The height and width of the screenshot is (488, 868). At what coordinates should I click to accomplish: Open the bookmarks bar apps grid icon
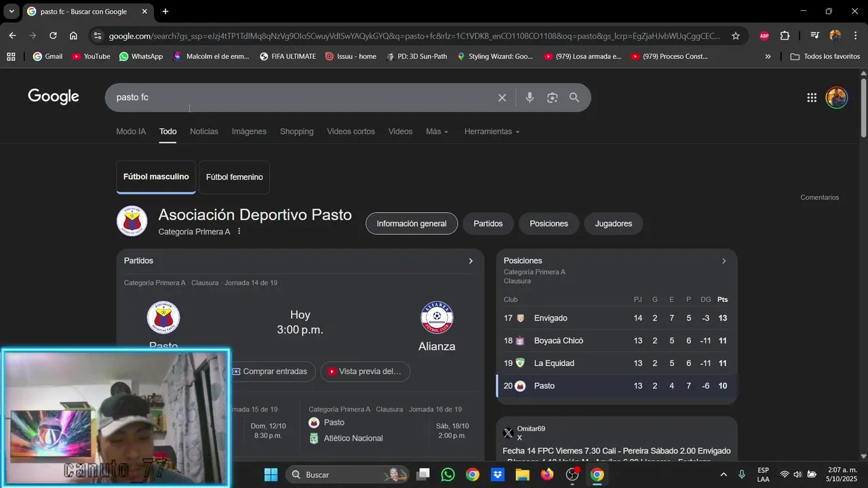click(x=11, y=56)
